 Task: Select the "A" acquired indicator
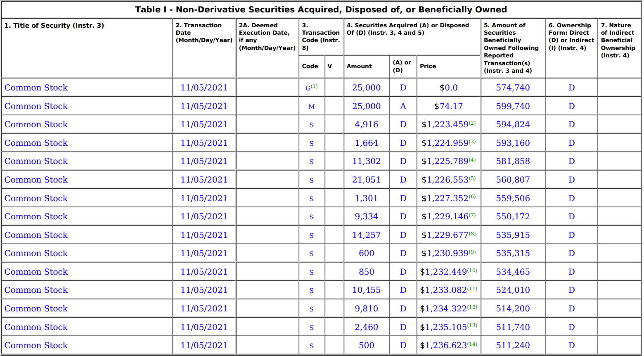[403, 106]
